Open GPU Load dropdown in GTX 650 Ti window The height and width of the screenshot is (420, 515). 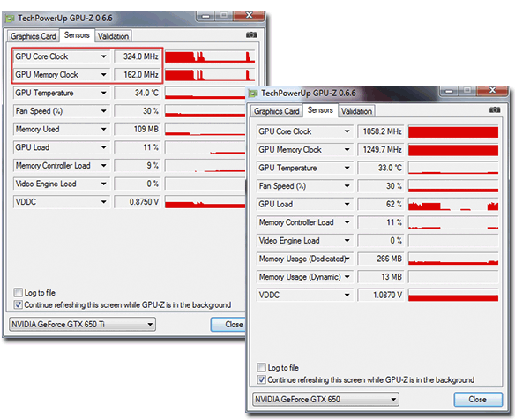tap(103, 147)
